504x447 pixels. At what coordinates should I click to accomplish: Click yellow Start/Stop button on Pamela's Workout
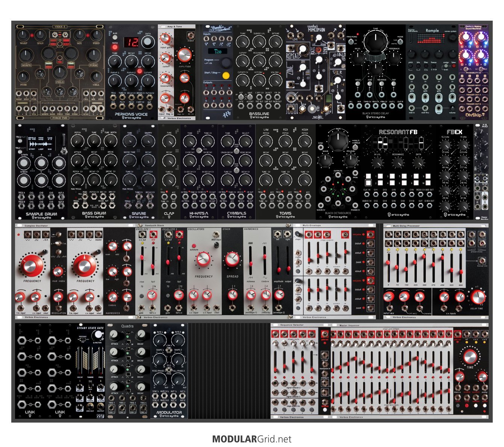click(226, 76)
